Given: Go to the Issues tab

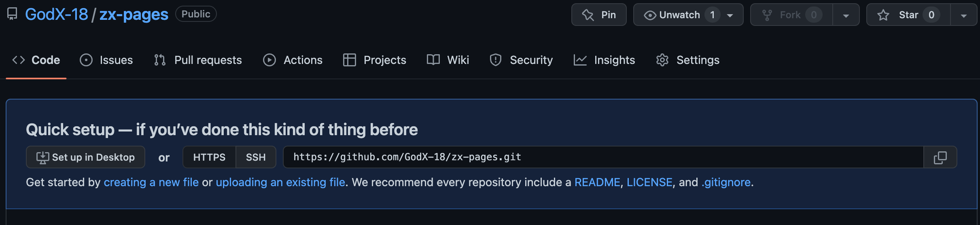Looking at the screenshot, I should [106, 60].
